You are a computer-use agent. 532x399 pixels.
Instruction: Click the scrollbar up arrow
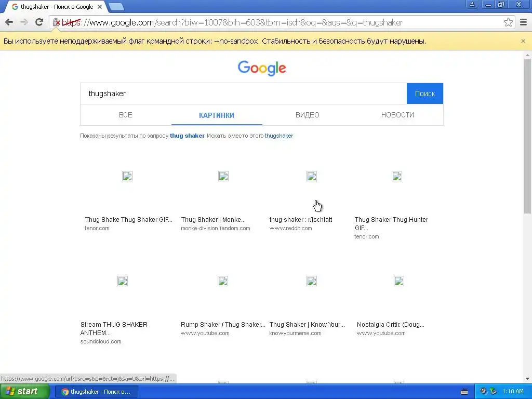[x=527, y=55]
